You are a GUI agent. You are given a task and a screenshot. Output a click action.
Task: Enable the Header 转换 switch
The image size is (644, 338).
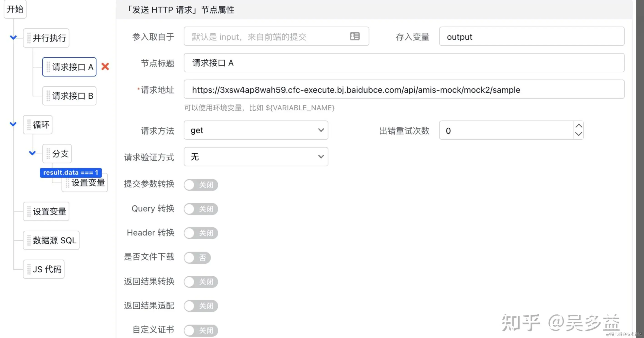click(x=201, y=233)
